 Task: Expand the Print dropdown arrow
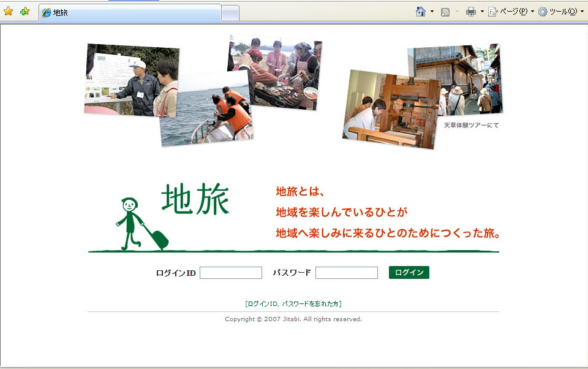point(482,12)
